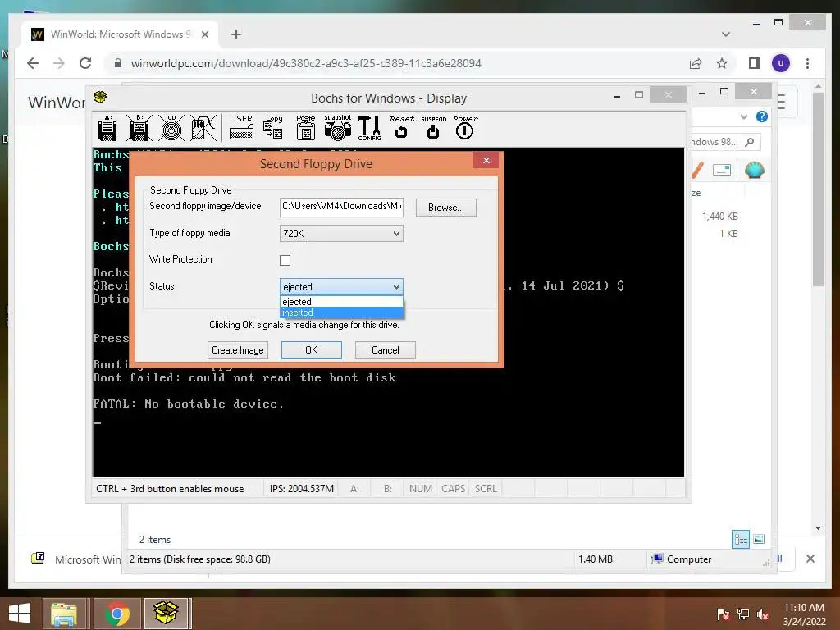Click the SCRL indicator in Bochs status bar
Screen dimensions: 840x630
coord(486,489)
